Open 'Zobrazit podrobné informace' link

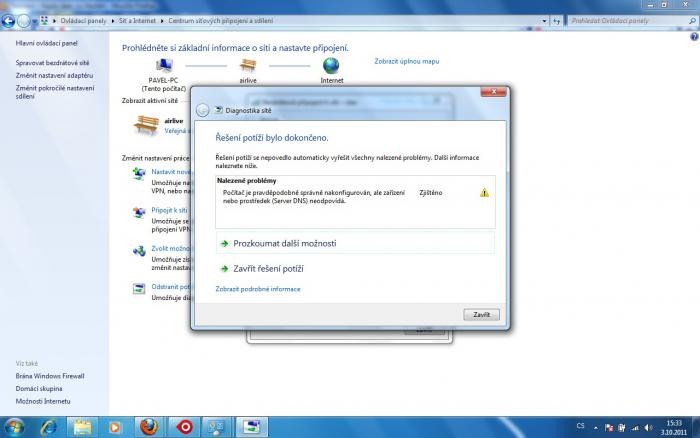coord(258,289)
